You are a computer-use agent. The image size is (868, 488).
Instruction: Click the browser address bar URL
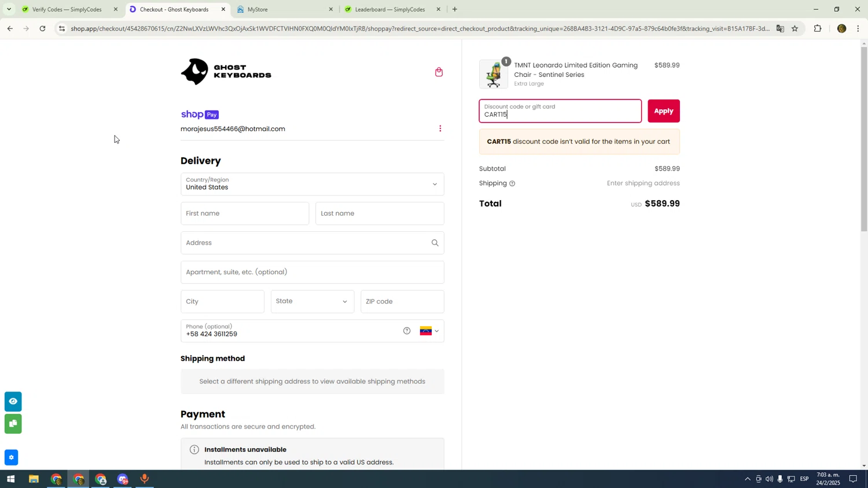pyautogui.click(x=420, y=28)
